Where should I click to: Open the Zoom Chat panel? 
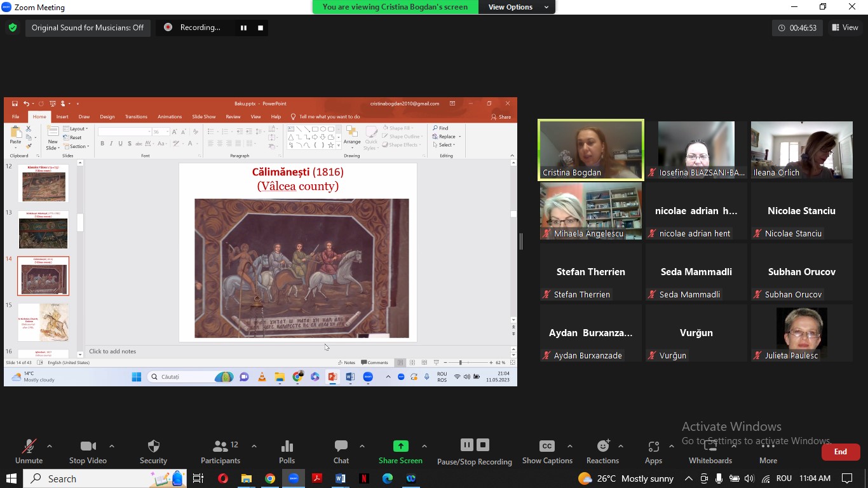[341, 452]
